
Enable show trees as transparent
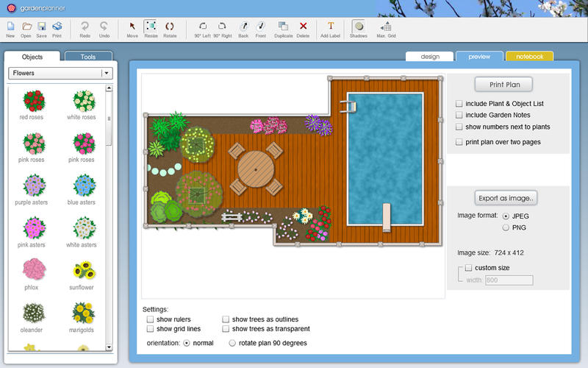[x=226, y=329]
